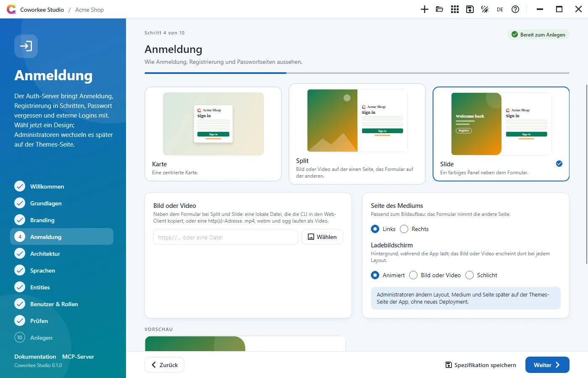This screenshot has width=588, height=378.
Task: Select the Links radio button
Action: (x=375, y=229)
